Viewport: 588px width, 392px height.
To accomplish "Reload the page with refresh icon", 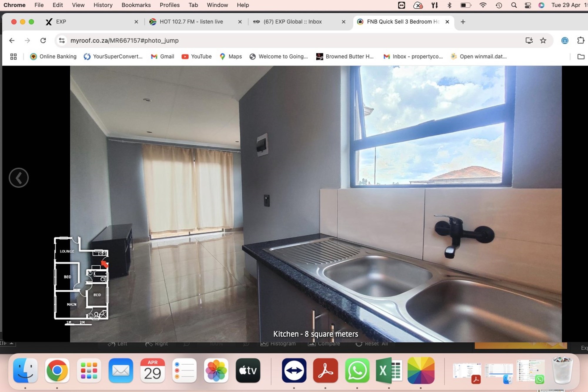I will pos(43,40).
